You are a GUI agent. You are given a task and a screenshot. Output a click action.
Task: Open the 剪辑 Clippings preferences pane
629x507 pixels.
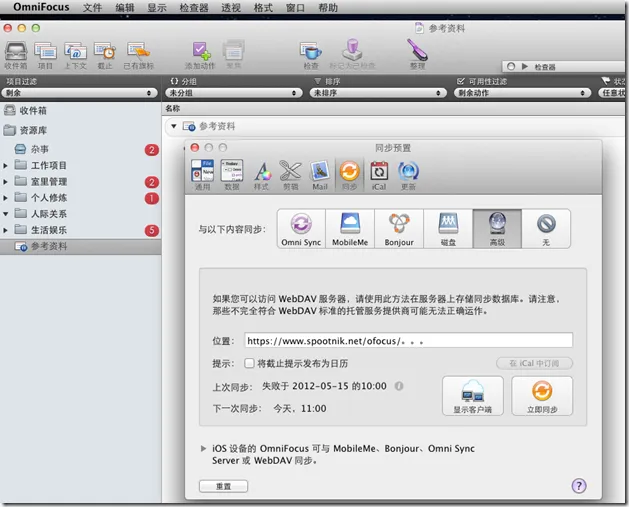[290, 175]
